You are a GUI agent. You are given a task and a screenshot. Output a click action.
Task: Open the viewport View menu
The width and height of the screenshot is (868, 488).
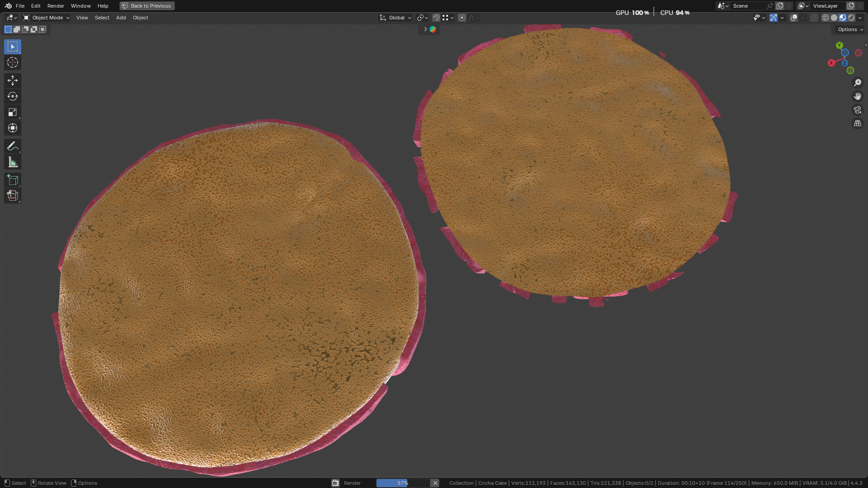(82, 18)
